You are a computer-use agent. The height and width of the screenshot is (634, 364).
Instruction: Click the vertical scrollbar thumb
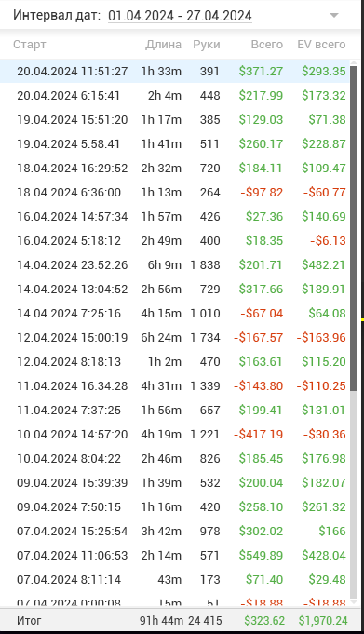354,228
